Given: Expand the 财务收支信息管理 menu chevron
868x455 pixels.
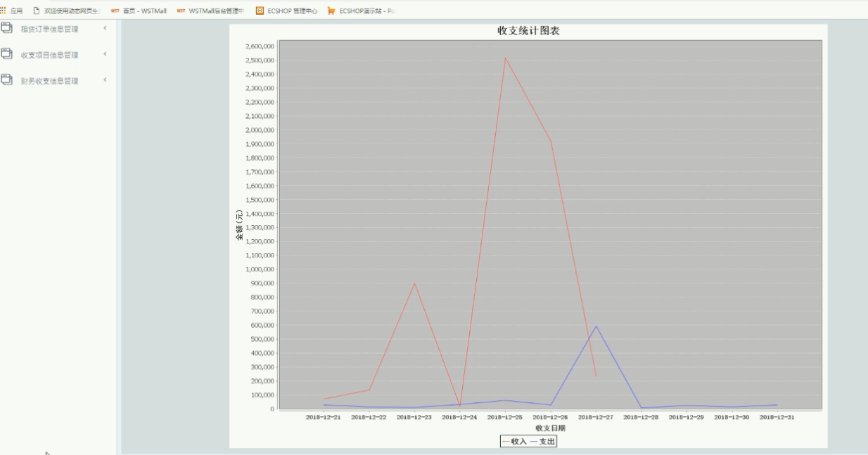Looking at the screenshot, I should [x=105, y=80].
